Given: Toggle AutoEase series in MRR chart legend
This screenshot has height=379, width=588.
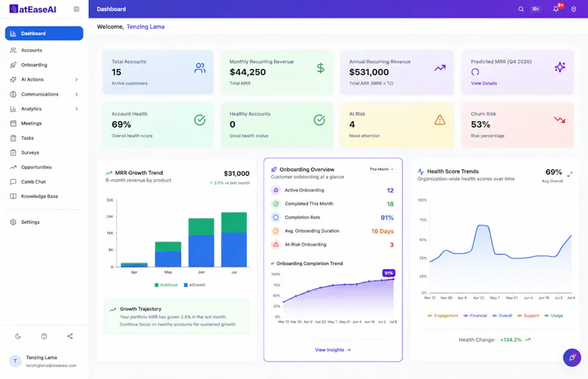Looking at the screenshot, I should [x=166, y=285].
